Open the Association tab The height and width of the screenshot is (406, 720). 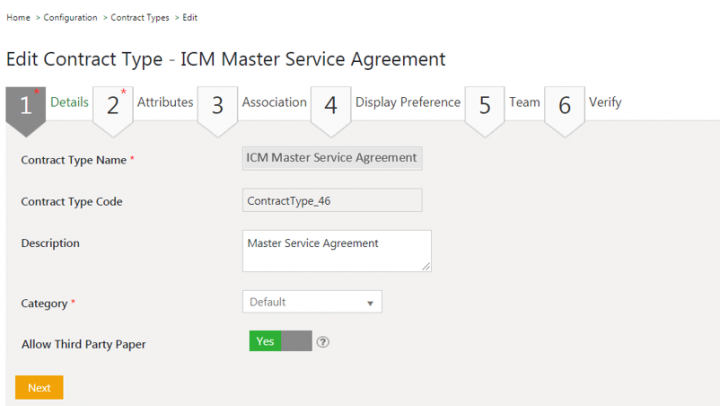(x=274, y=102)
